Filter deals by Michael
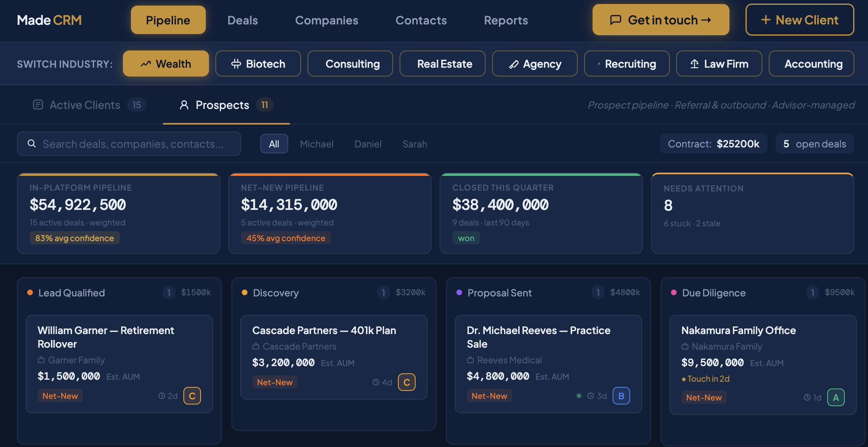868x447 pixels. coord(317,144)
